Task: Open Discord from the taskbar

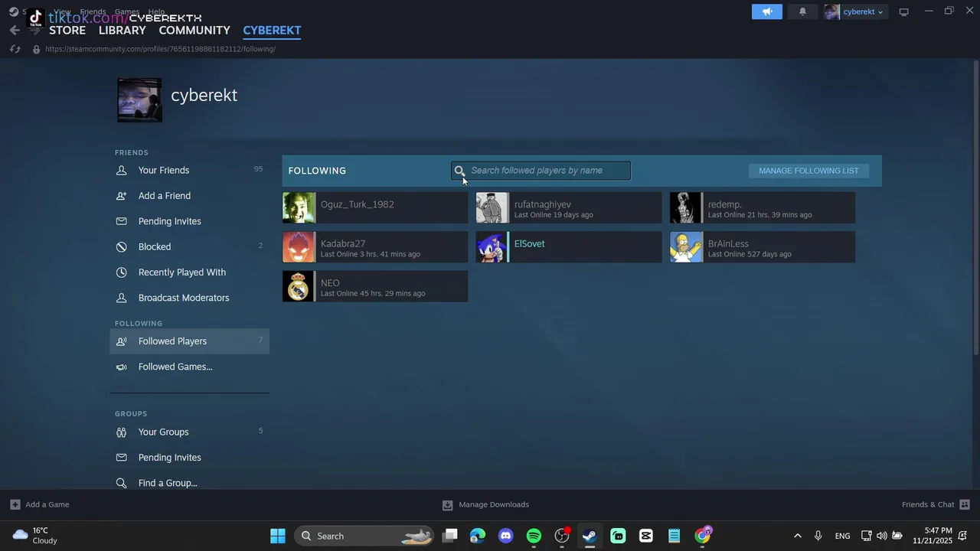Action: coord(505,536)
